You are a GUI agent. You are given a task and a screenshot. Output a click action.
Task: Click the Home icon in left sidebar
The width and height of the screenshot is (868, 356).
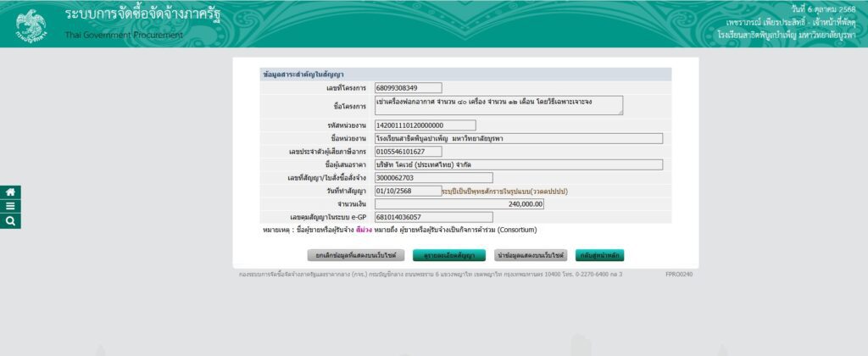point(9,192)
